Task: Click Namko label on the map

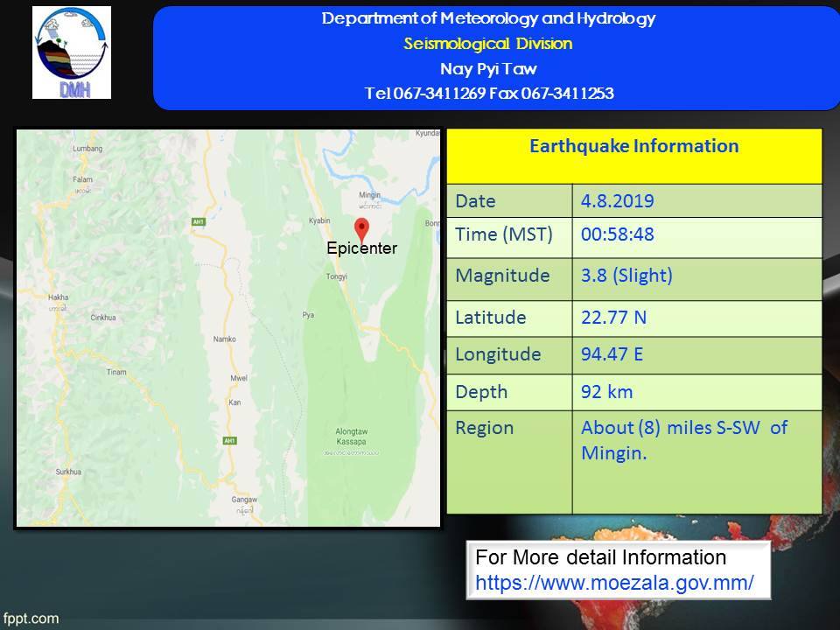Action: pos(225,339)
